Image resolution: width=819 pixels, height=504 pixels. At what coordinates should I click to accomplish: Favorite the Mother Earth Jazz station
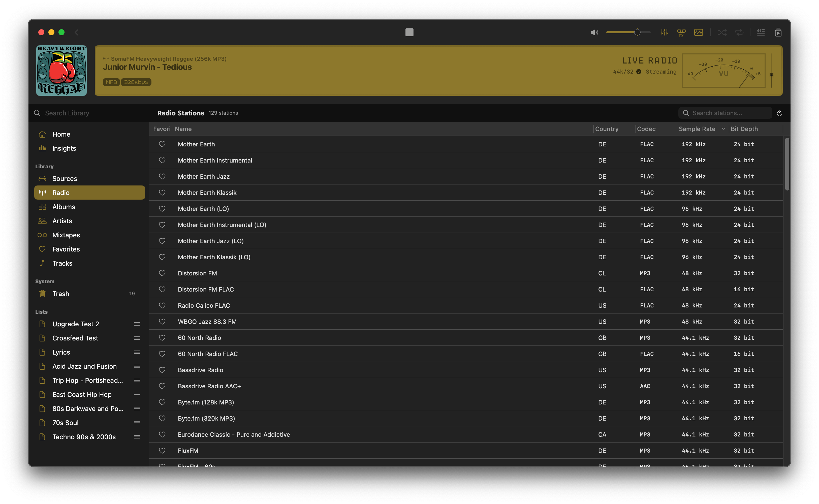click(x=162, y=176)
